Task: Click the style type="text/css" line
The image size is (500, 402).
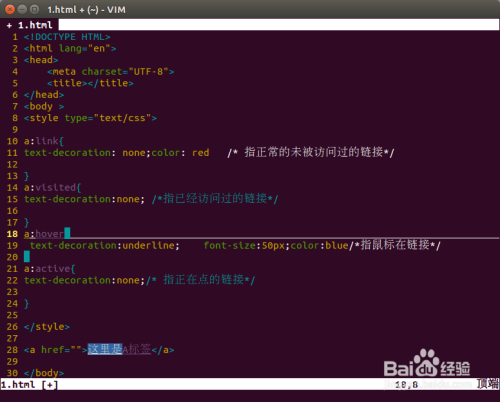Action: pyautogui.click(x=90, y=118)
